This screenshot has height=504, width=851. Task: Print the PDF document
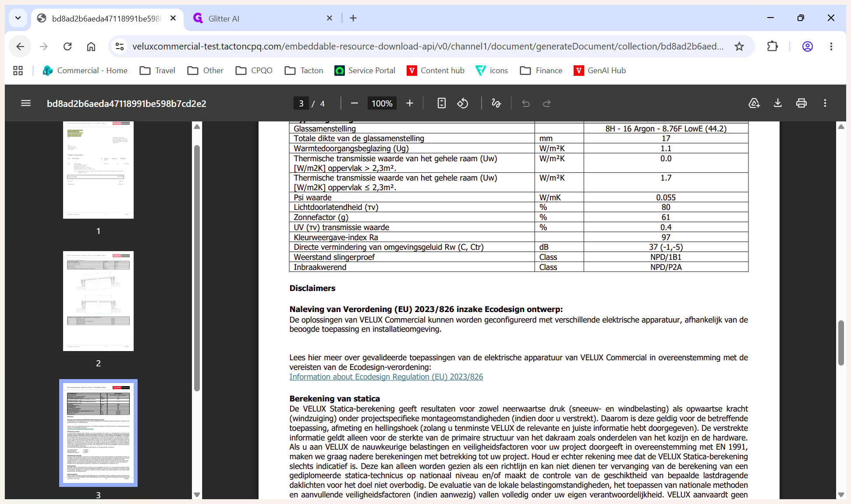(801, 103)
